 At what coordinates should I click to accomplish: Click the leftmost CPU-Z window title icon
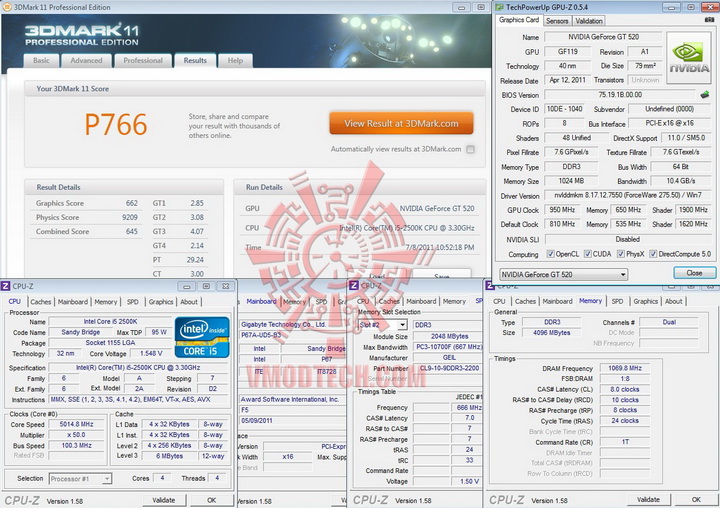(6, 286)
